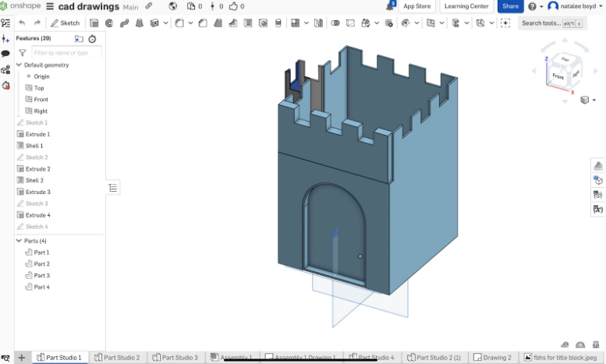Viewport: 606px width, 364px height.
Task: Click the help question mark icon
Action: click(532, 6)
